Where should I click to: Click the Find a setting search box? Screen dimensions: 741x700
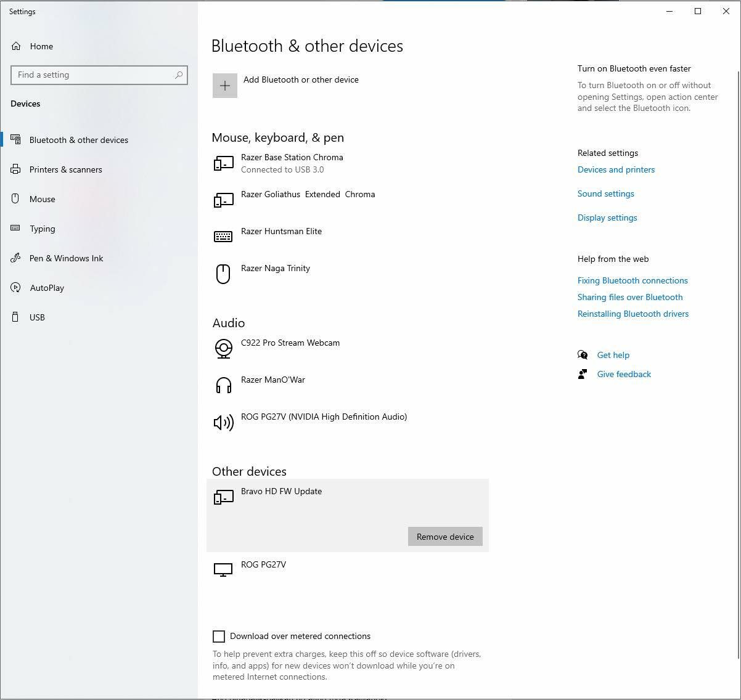pyautogui.click(x=99, y=75)
